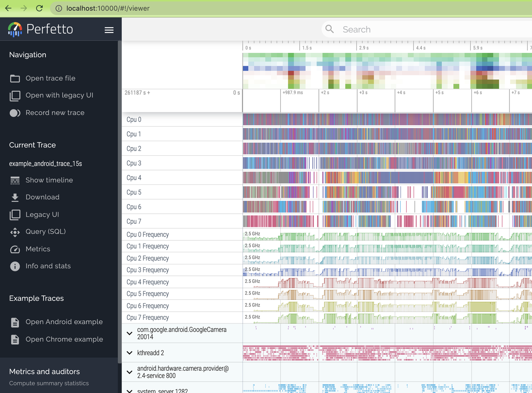Click the Open trace file folder icon
Viewport: 532px width, 393px height.
[x=15, y=78]
